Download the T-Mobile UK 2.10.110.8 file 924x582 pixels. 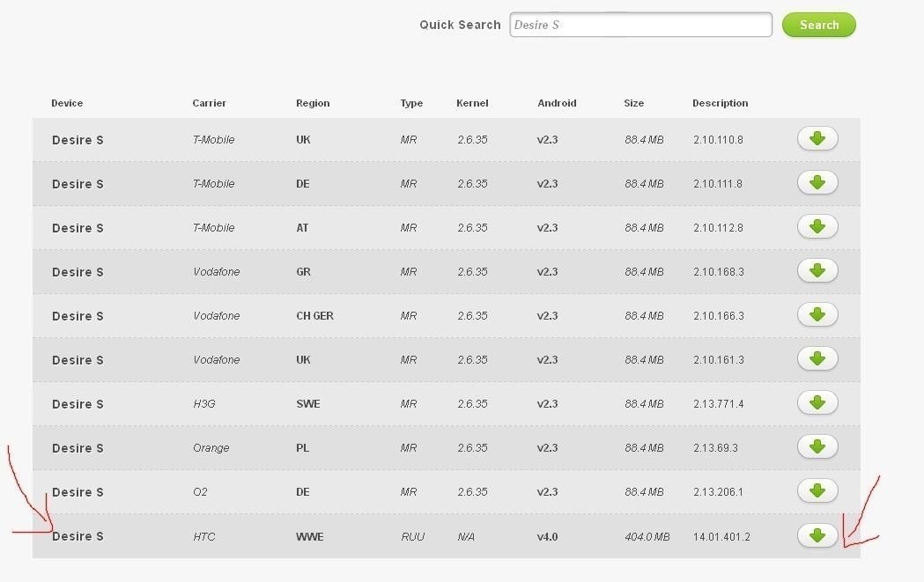click(x=817, y=139)
